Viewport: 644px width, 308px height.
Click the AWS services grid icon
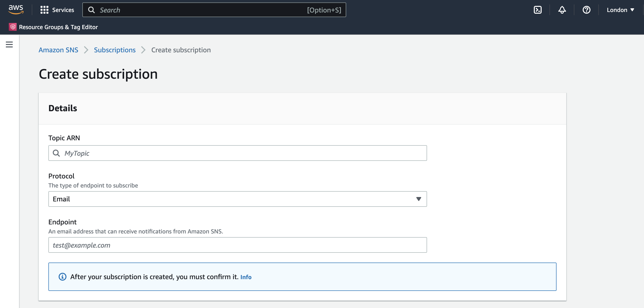44,10
